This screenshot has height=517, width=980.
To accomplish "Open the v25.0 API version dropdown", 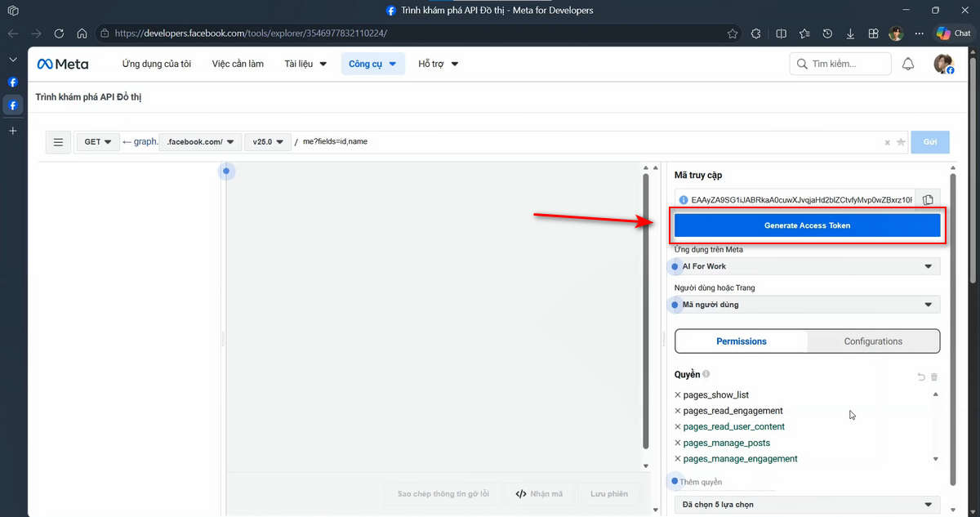I will (x=267, y=142).
